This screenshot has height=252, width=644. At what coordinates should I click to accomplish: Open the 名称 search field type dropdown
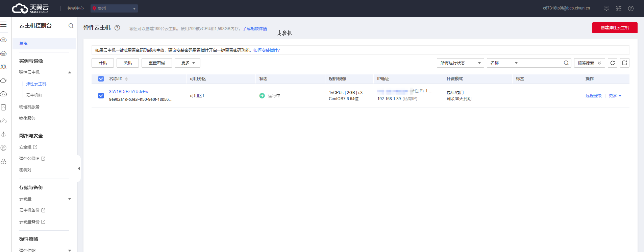point(504,63)
